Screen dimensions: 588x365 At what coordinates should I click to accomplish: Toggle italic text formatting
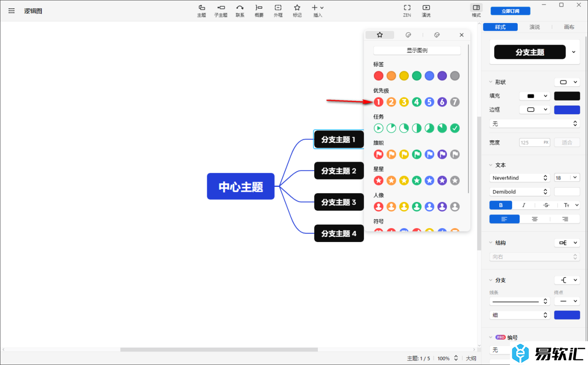click(x=523, y=205)
